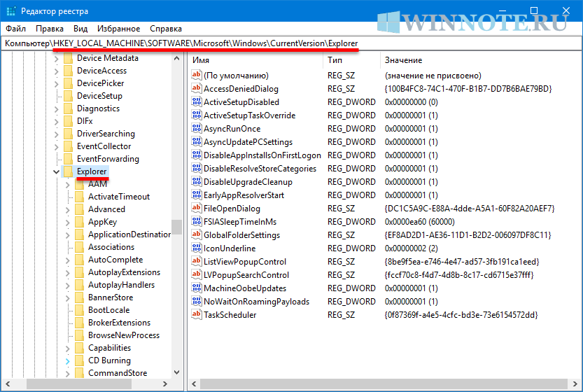Open the Файл menu
The height and width of the screenshot is (392, 583).
coord(15,29)
